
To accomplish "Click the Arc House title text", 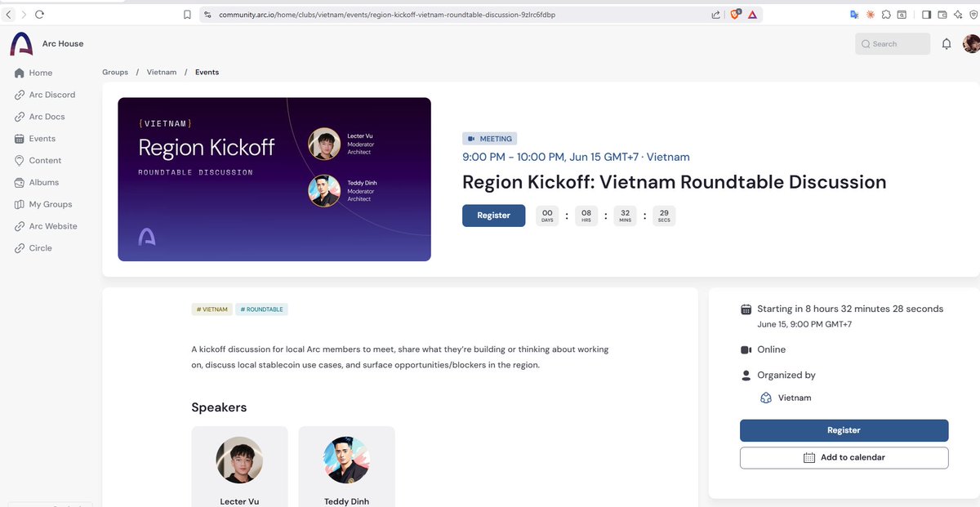I will 63,44.
